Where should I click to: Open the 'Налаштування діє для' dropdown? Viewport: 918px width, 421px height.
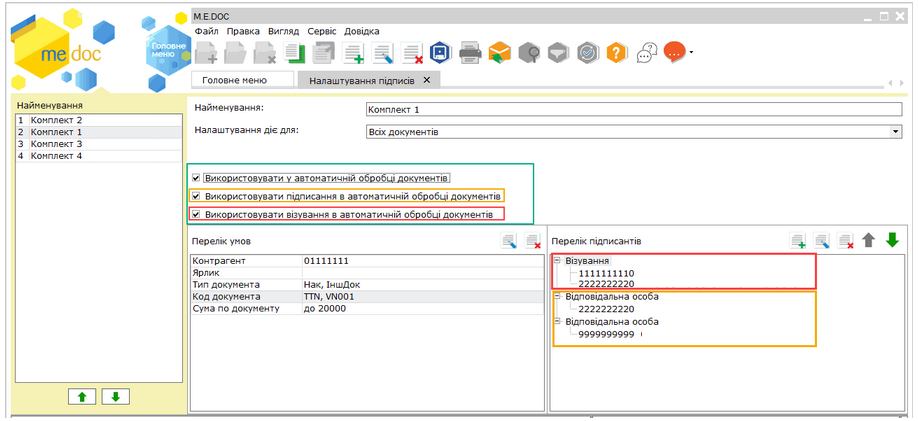(x=896, y=131)
